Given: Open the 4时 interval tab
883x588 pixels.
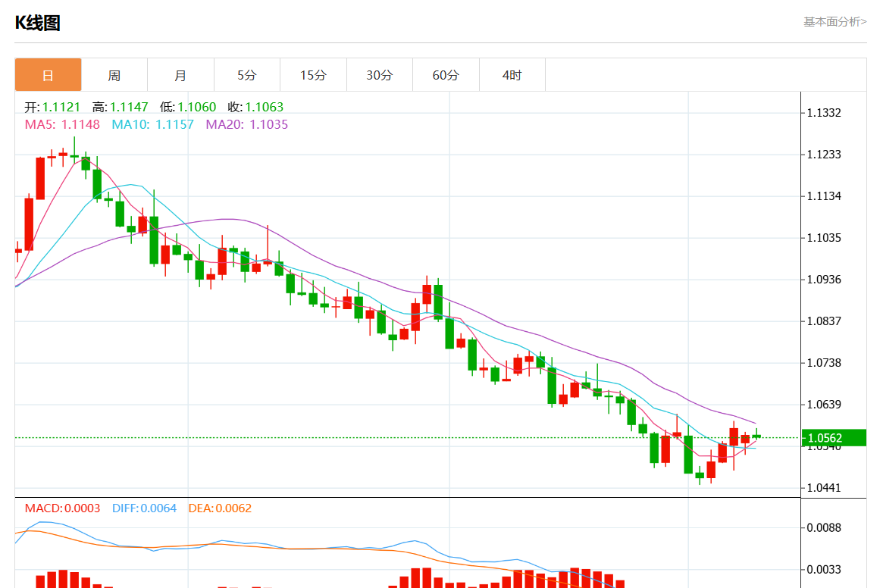Looking at the screenshot, I should tap(512, 75).
